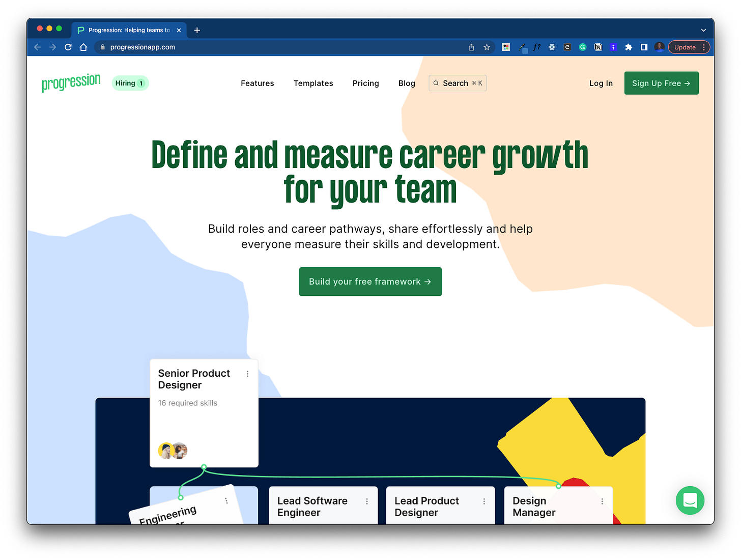Go to the Pricing page
This screenshot has width=741, height=560.
tap(366, 83)
